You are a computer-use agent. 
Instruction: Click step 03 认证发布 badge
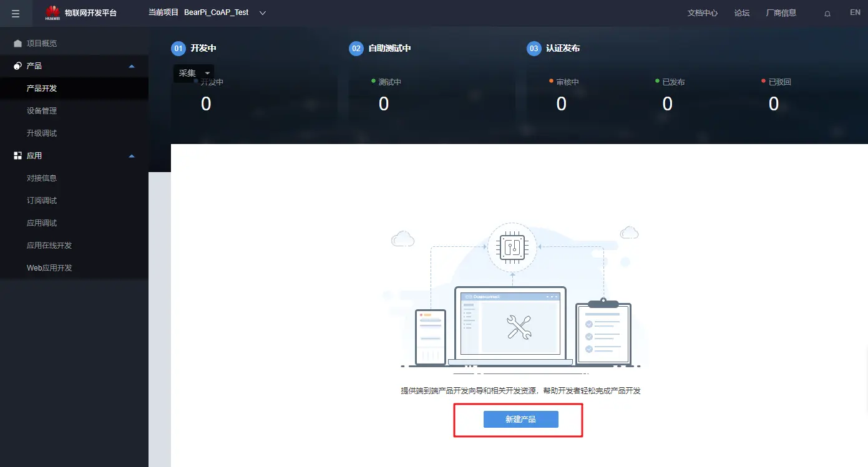click(534, 48)
